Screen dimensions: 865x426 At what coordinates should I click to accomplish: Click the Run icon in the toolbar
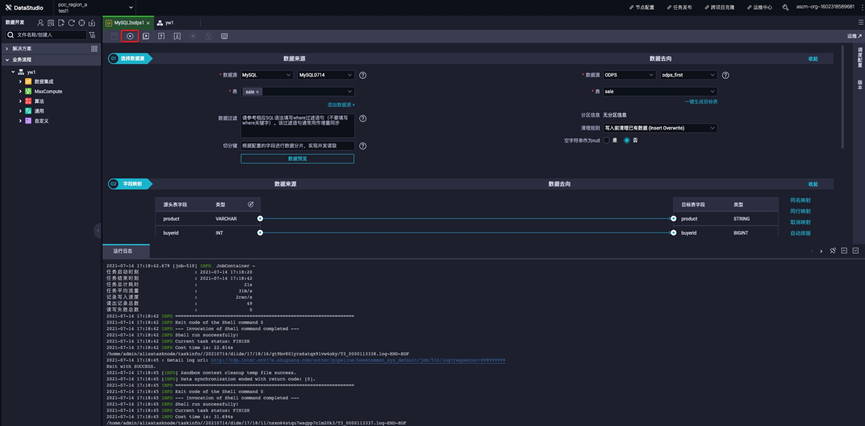tap(129, 36)
